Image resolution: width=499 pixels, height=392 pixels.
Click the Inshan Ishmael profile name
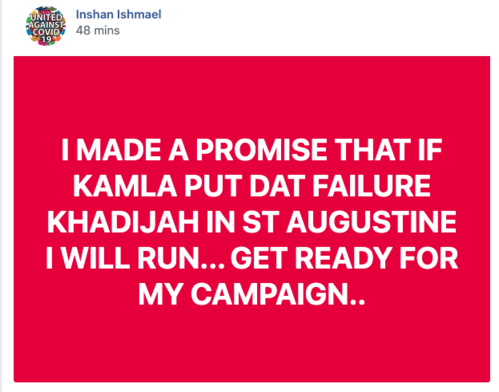(x=118, y=14)
